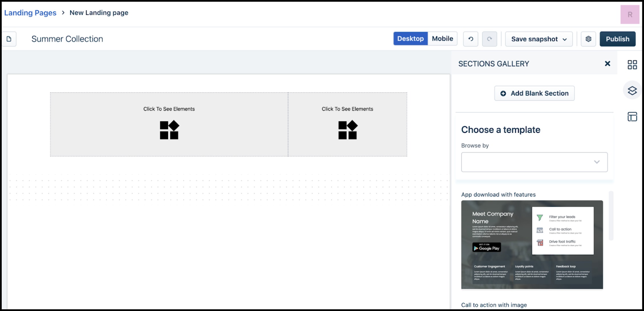Undo the last change
The image size is (644, 311).
point(471,39)
